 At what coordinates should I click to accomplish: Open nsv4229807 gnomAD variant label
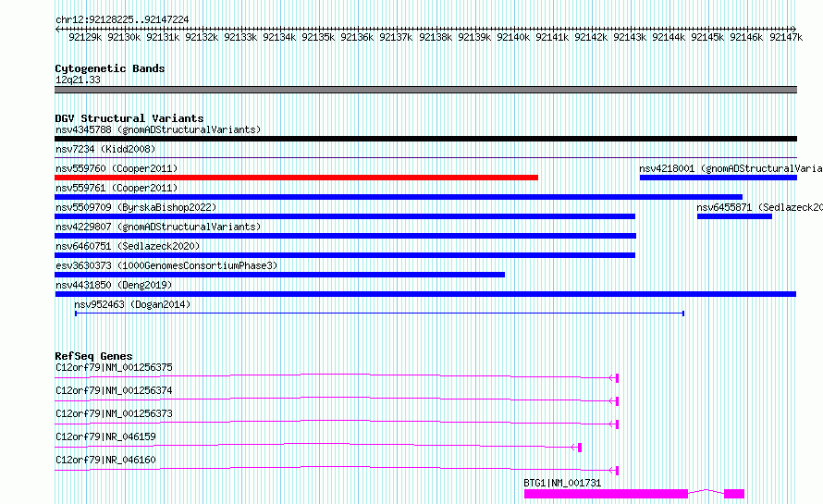click(158, 227)
